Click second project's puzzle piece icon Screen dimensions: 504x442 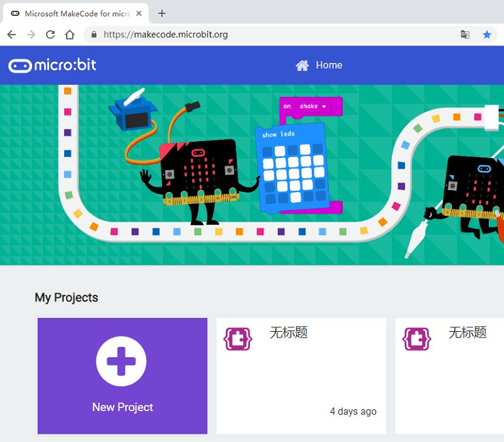click(416, 338)
